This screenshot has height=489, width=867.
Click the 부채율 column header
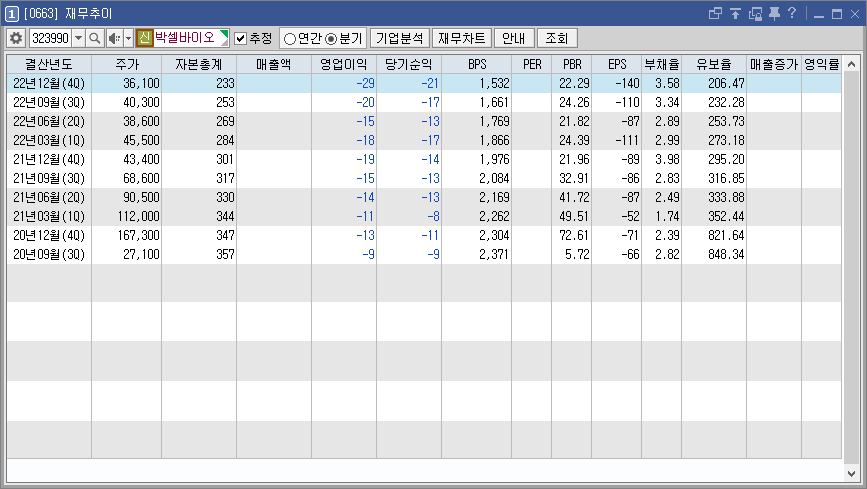click(661, 64)
